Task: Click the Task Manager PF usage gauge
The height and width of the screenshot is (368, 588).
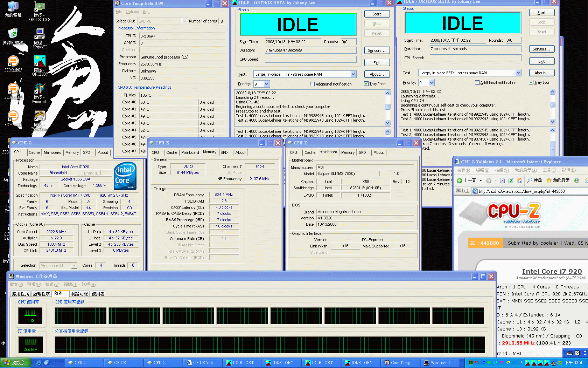Action: click(30, 345)
